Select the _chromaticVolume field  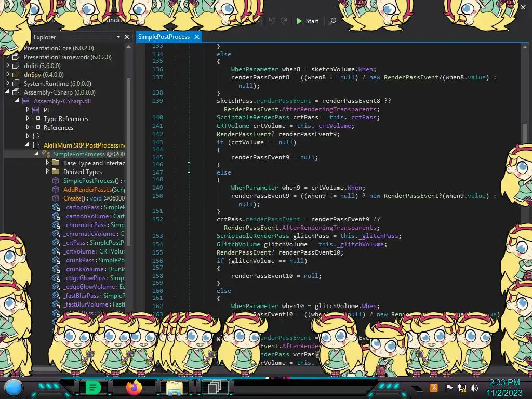tap(94, 233)
